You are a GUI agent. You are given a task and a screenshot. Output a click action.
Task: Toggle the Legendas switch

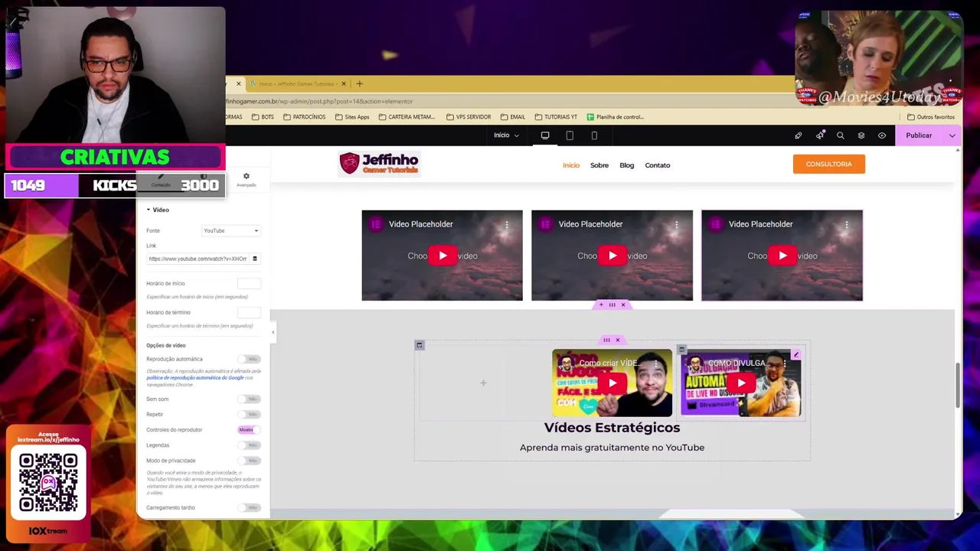coord(249,445)
